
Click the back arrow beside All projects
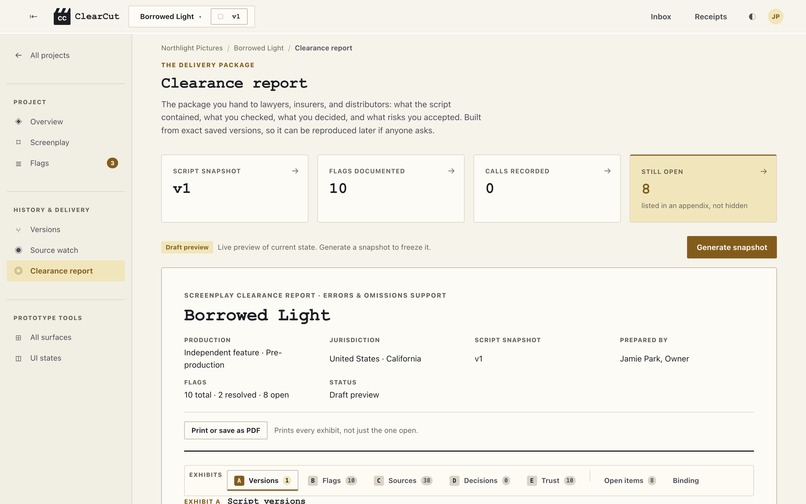pyautogui.click(x=19, y=55)
